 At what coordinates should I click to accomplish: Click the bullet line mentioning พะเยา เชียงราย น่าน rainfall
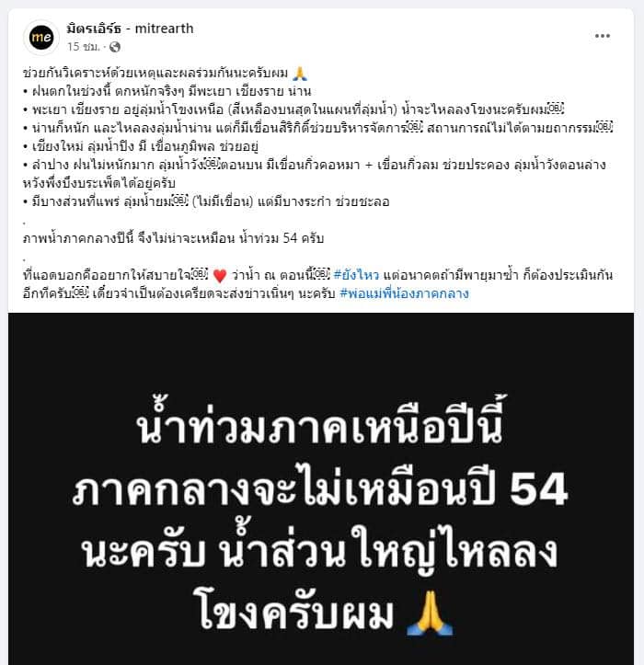pyautogui.click(x=167, y=91)
